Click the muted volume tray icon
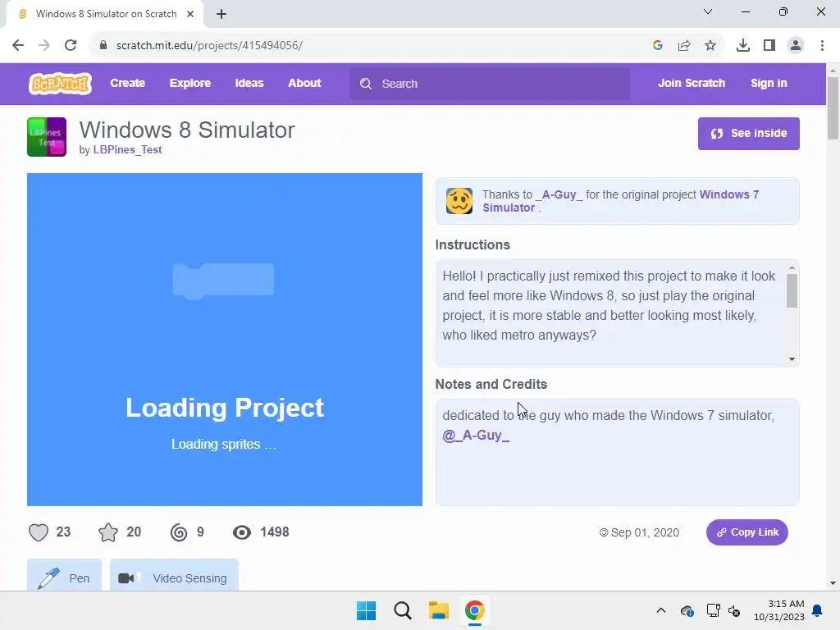 coord(734,610)
